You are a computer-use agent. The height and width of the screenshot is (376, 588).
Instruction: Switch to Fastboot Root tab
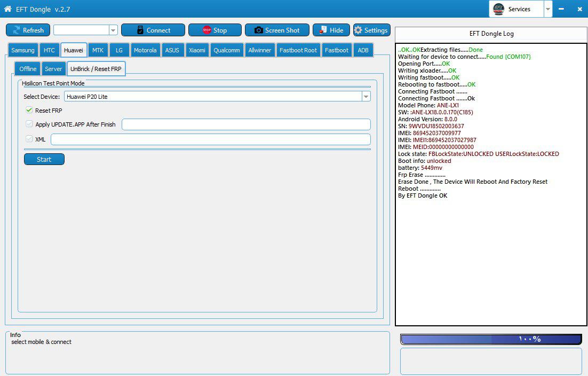pyautogui.click(x=298, y=50)
